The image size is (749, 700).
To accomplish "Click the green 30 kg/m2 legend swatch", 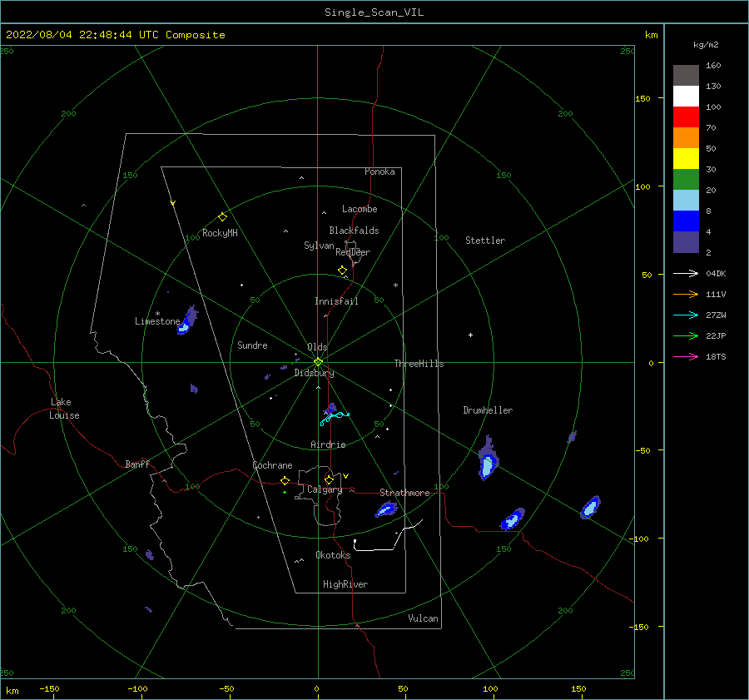I will coord(686,179).
